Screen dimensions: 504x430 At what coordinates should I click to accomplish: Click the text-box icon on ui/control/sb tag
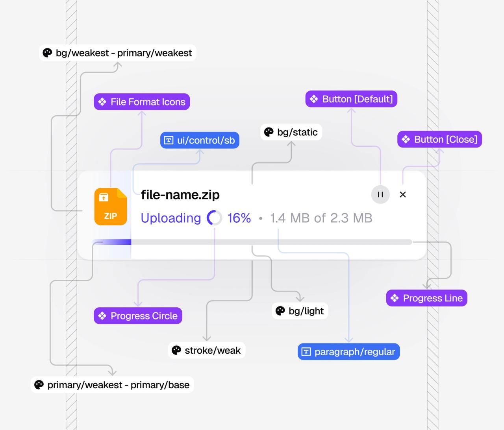pos(169,140)
